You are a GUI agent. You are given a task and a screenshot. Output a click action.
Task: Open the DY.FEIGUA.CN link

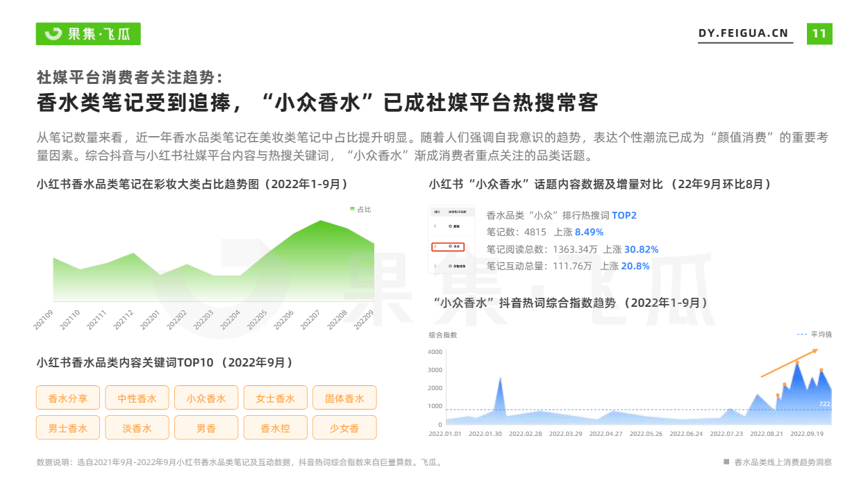pos(743,33)
